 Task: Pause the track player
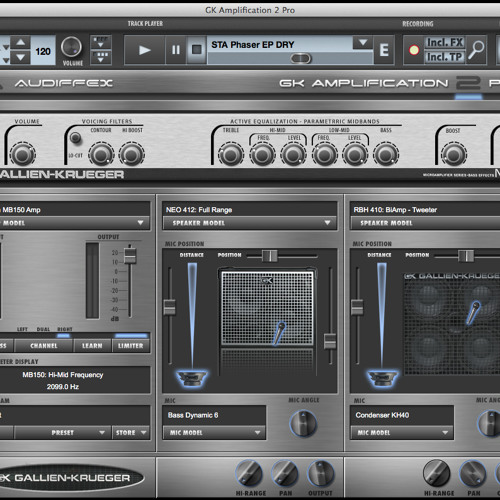tap(176, 50)
